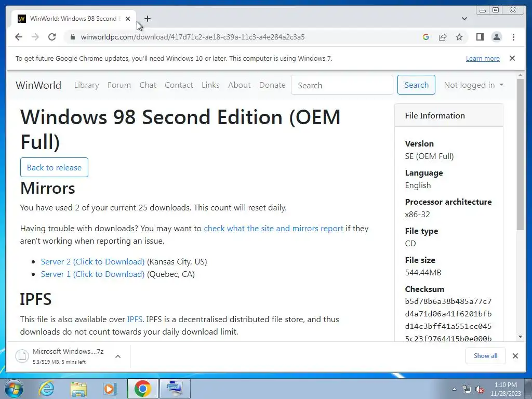The width and height of the screenshot is (532, 399).
Task: Open the Windows Start menu
Action: coord(14,389)
